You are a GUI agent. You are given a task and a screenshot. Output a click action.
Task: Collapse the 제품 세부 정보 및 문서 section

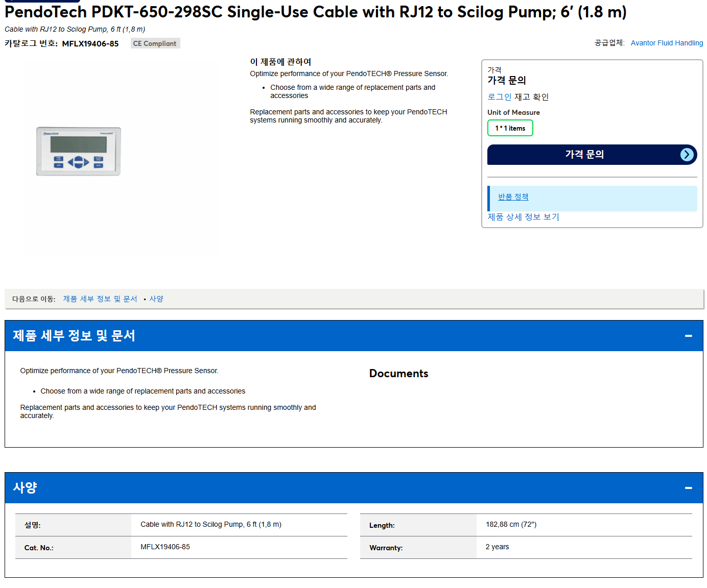tap(688, 336)
